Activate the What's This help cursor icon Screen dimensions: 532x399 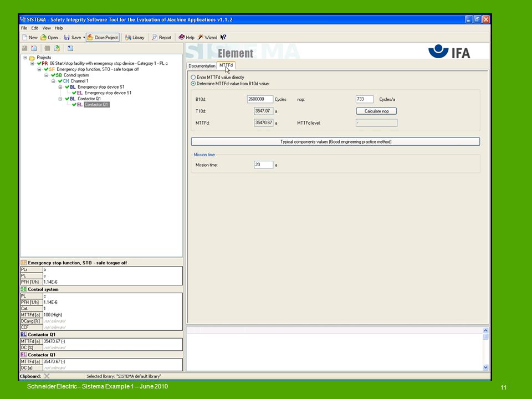click(x=223, y=37)
